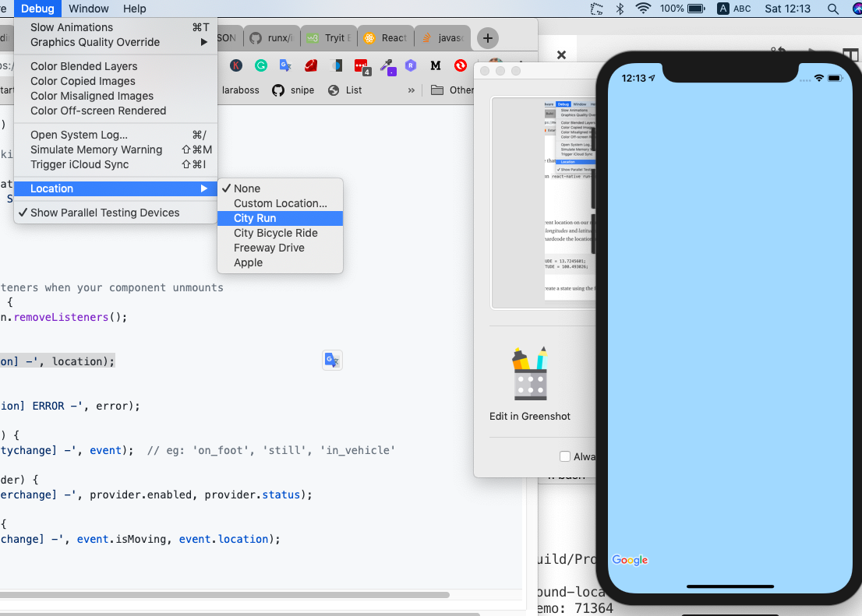Toggle Show Parallel Testing Devices
The width and height of the screenshot is (862, 616).
tap(107, 213)
